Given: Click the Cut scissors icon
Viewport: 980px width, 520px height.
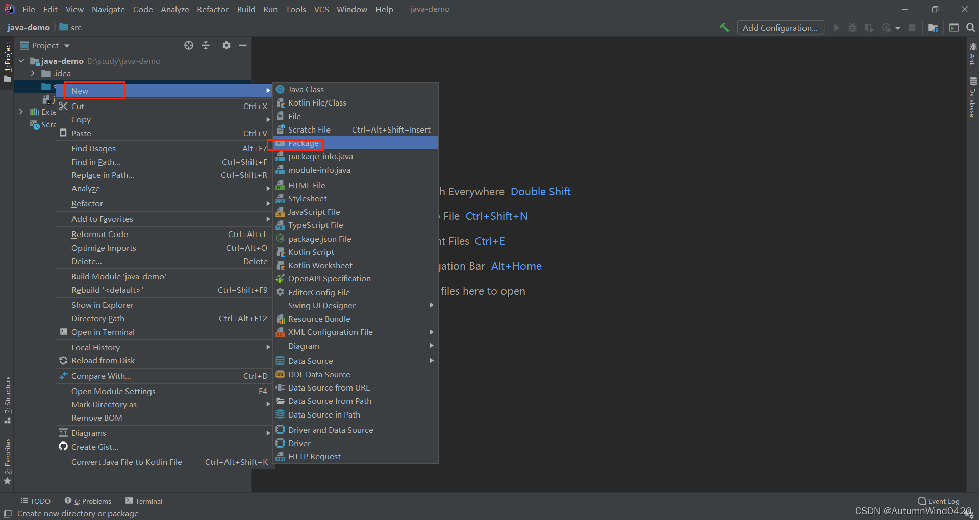Looking at the screenshot, I should (63, 106).
